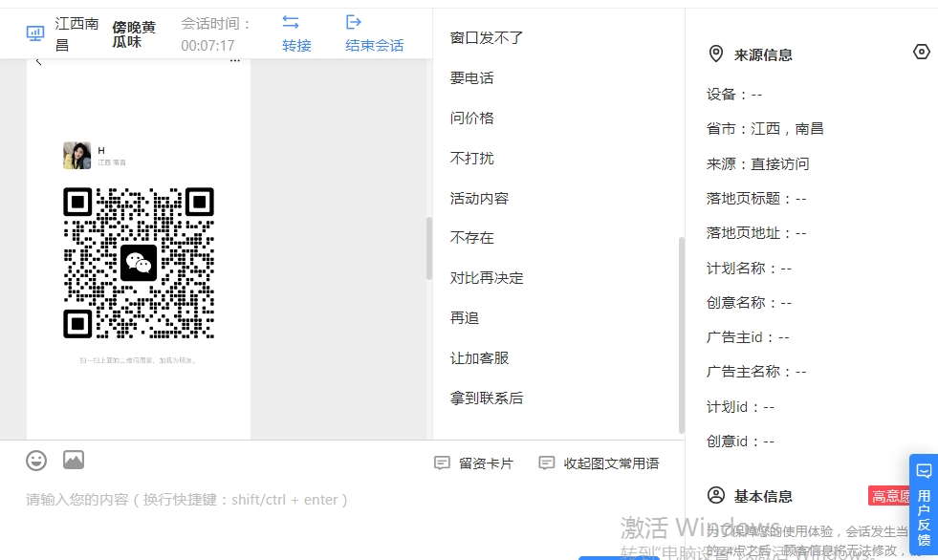Select quick phrase 要电话
This screenshot has width=938, height=560.
click(x=472, y=77)
